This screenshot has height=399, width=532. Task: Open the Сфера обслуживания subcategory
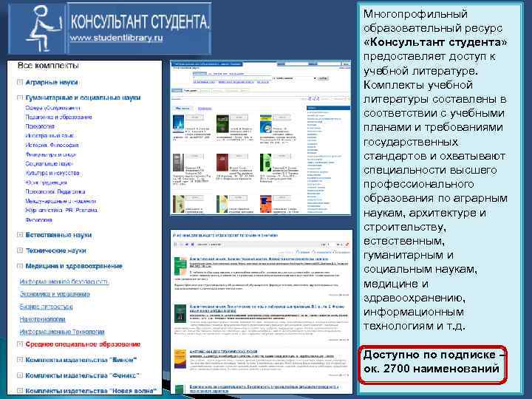(52, 108)
